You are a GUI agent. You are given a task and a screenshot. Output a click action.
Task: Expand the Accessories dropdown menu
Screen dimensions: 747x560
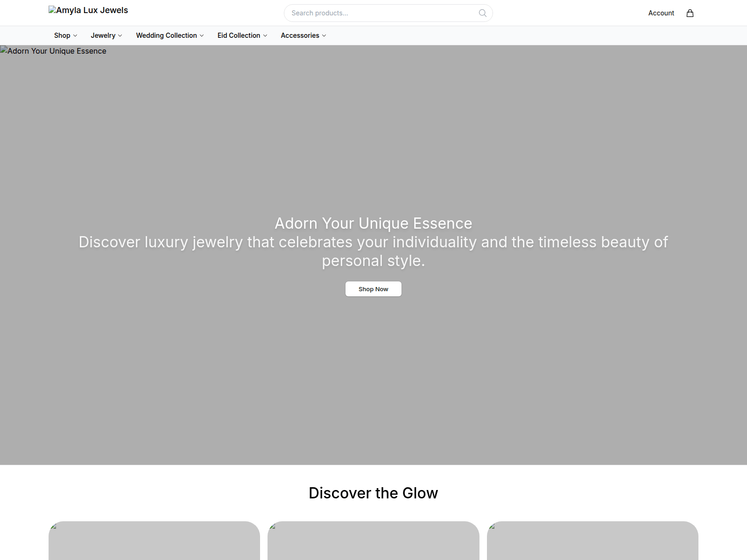coord(303,35)
